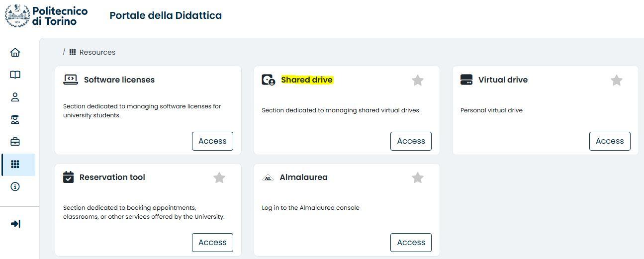The height and width of the screenshot is (259, 644).
Task: Toggle the Virtual drive favorite star
Action: click(616, 80)
